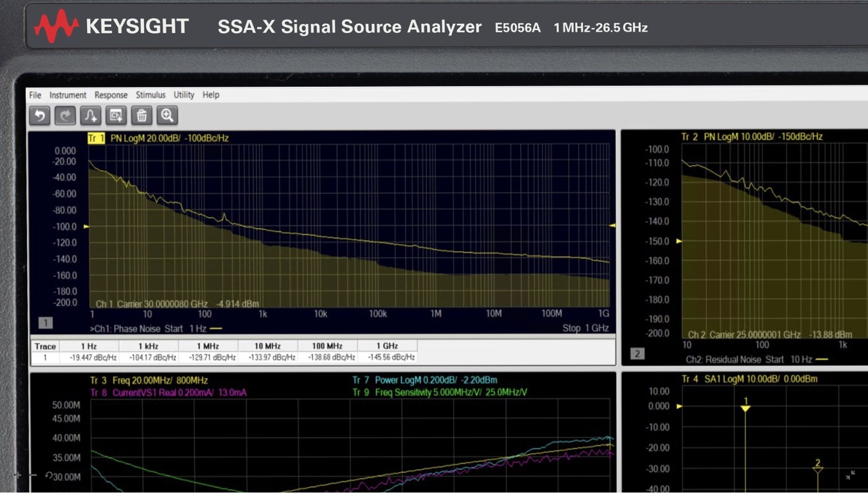
Task: Activate the magnifier zoom tool
Action: click(167, 116)
